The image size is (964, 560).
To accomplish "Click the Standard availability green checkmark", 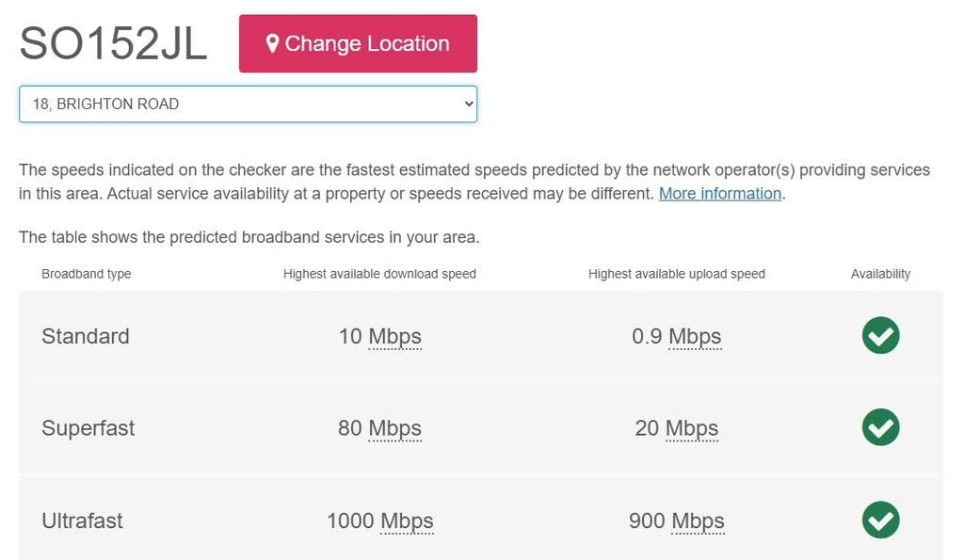I will click(880, 336).
